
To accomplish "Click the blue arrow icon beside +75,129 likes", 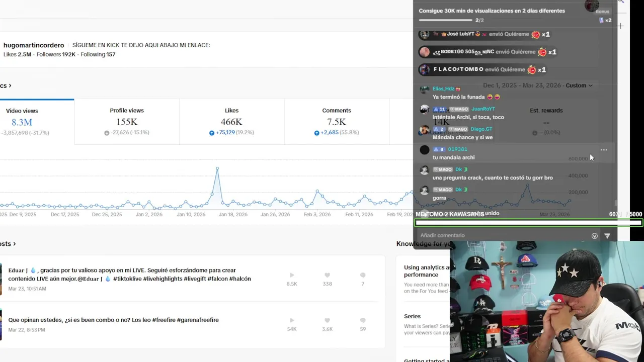I will point(212,133).
